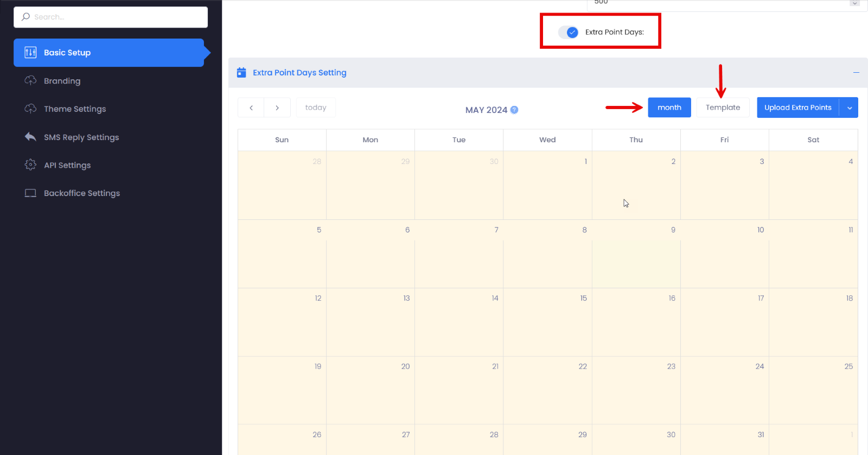868x455 pixels.
Task: Select May 24 on the calendar
Action: (x=724, y=390)
